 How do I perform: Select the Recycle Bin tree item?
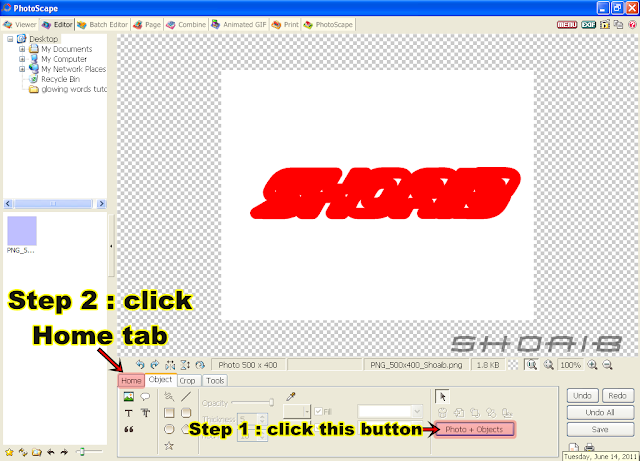(60, 79)
